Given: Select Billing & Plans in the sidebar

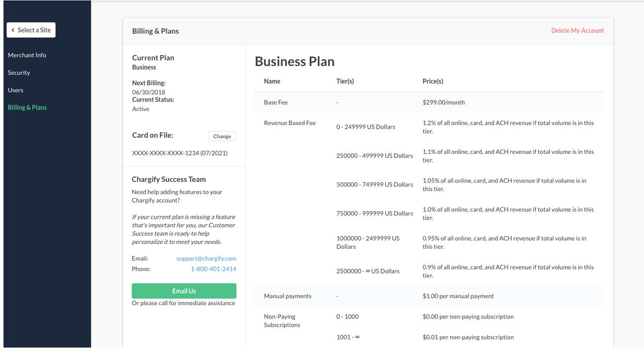Looking at the screenshot, I should tap(27, 107).
